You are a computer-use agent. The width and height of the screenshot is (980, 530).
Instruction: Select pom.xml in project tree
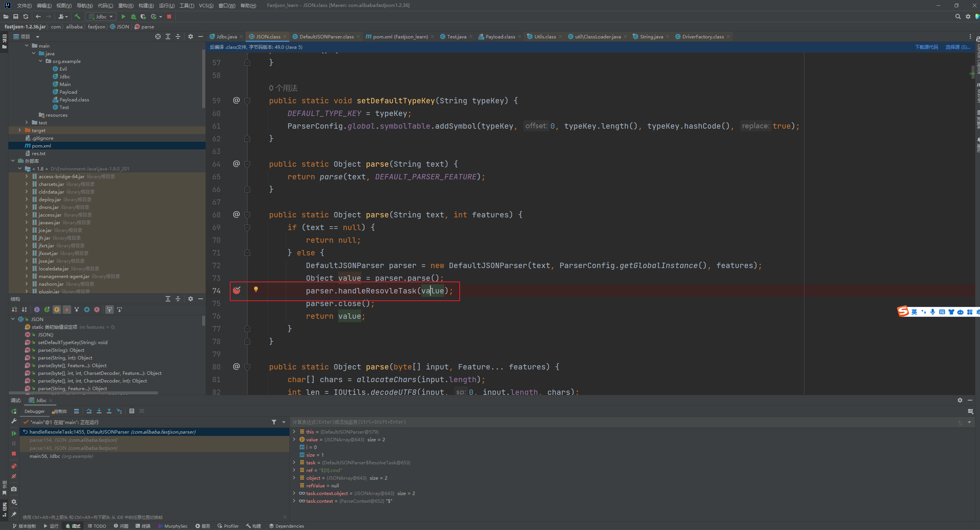coord(107,146)
